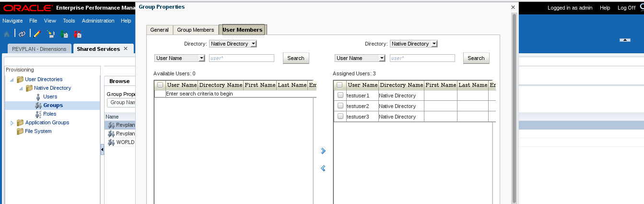
Task: Sort Available Users by Directory Name header
Action: pyautogui.click(x=221, y=85)
